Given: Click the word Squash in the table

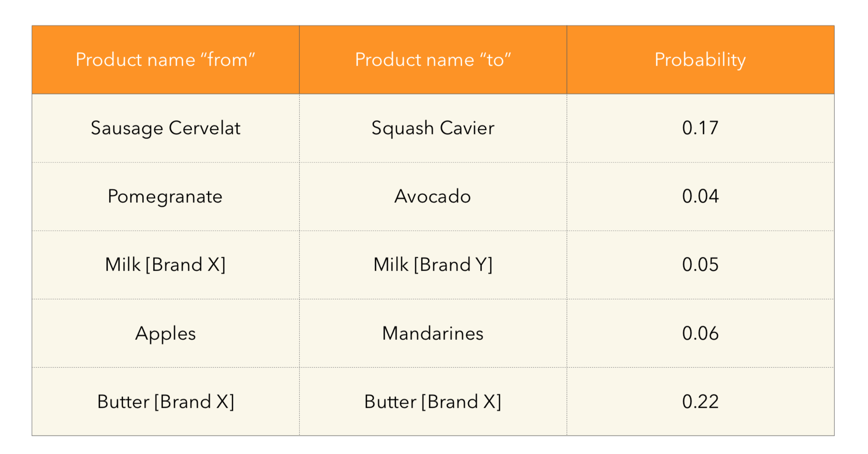Looking at the screenshot, I should (402, 128).
